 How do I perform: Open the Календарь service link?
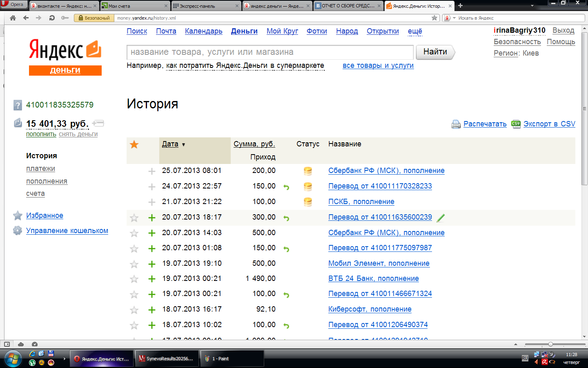point(204,31)
